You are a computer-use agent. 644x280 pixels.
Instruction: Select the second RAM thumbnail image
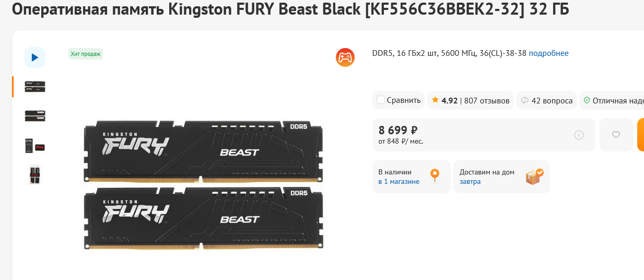point(35,116)
